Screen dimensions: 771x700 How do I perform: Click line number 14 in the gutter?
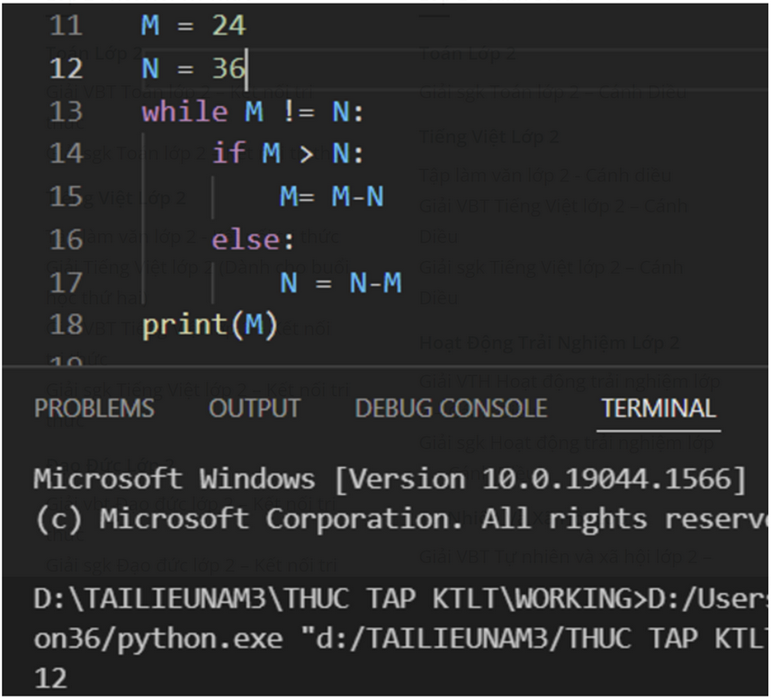[65, 154]
